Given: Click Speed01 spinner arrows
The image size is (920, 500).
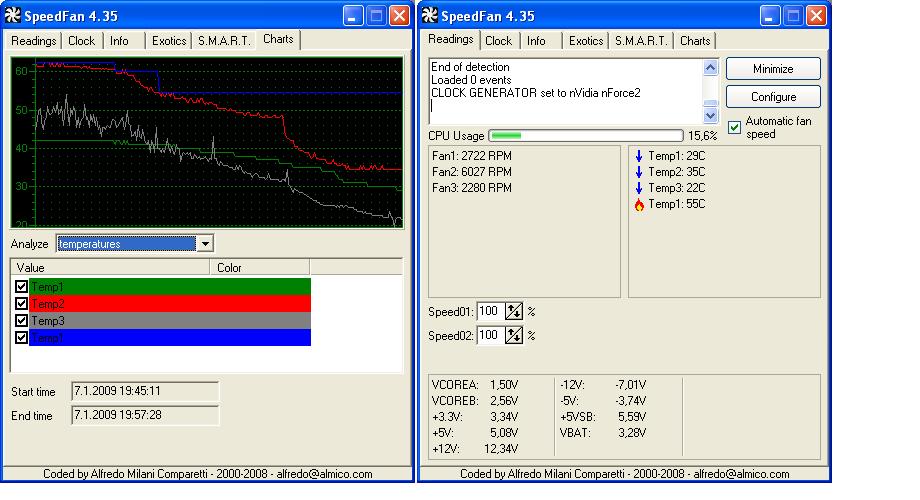Looking at the screenshot, I should (x=514, y=311).
